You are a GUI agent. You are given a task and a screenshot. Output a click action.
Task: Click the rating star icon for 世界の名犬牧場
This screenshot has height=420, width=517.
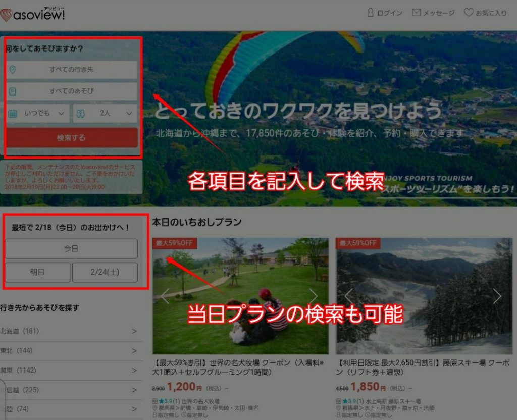tap(161, 401)
